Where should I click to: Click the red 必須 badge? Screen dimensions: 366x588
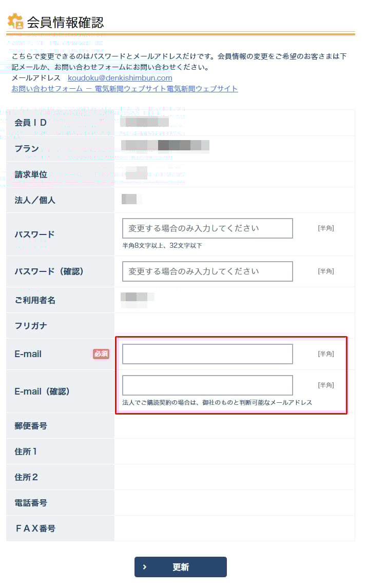[x=101, y=354]
